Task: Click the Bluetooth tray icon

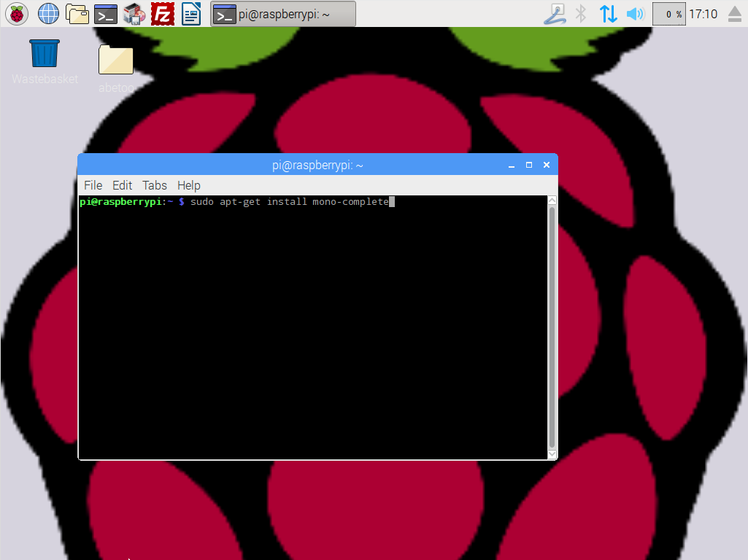Action: click(581, 14)
